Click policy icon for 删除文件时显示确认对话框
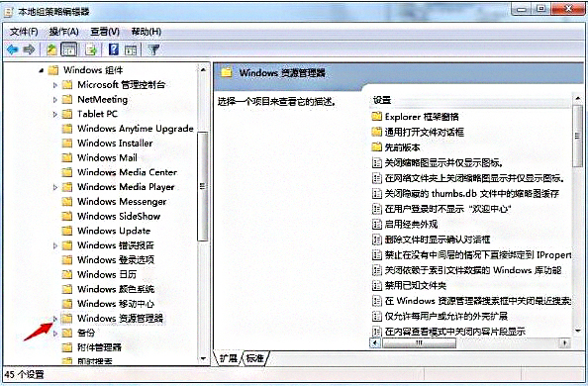This screenshot has height=386, width=588. [x=376, y=240]
